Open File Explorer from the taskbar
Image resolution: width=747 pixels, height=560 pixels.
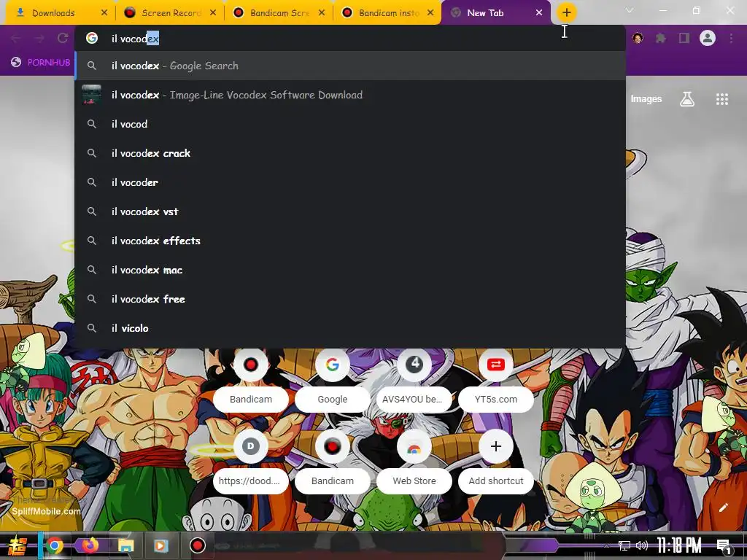(x=125, y=545)
